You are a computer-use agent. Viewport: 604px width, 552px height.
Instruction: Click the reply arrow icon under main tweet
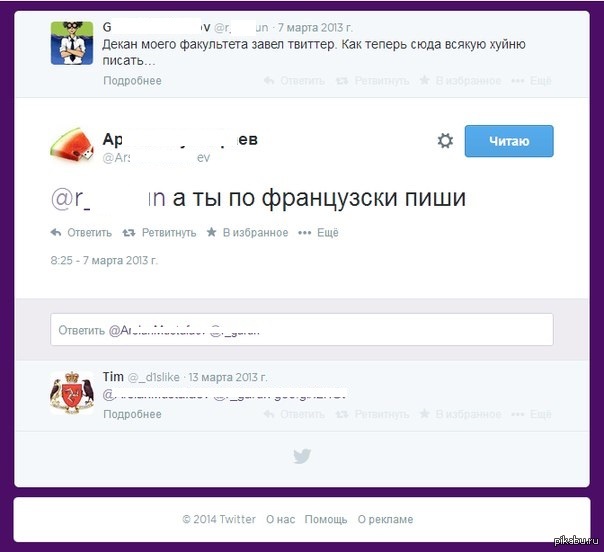pos(56,232)
